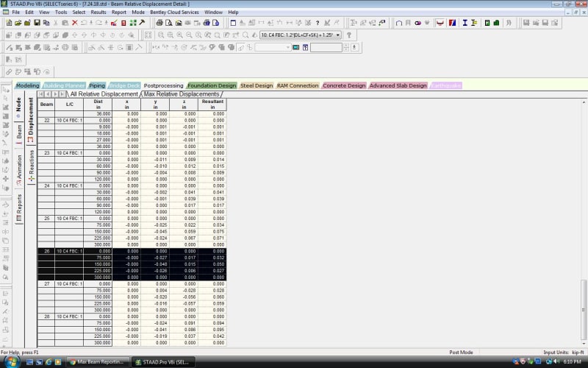This screenshot has width=588, height=368.
Task: Click the yellow-flagged beam icon
Action: (474, 23)
